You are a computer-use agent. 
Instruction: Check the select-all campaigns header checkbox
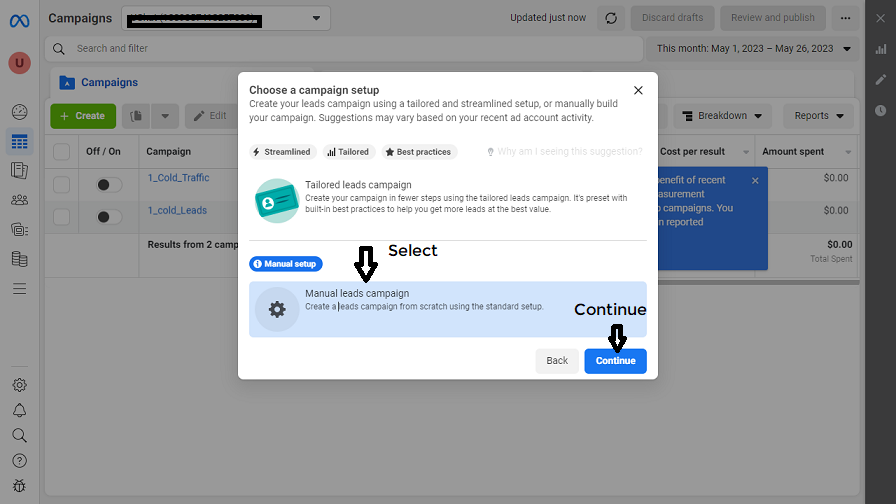point(62,152)
